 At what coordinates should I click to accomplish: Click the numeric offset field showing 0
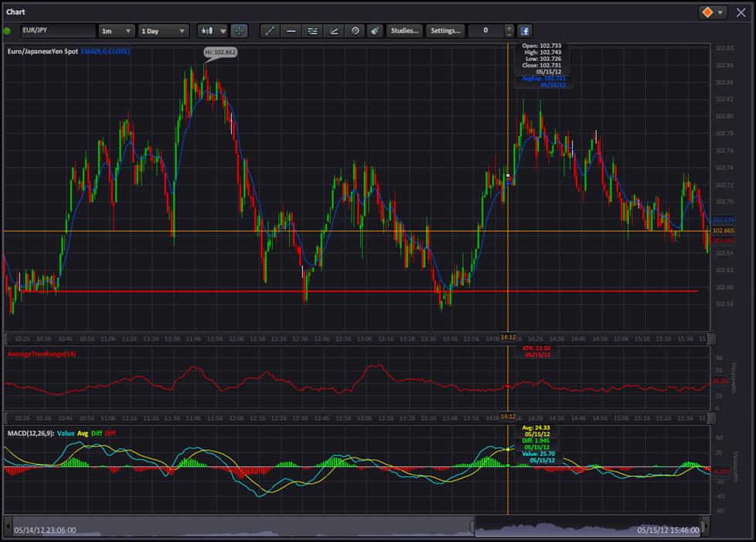click(486, 30)
